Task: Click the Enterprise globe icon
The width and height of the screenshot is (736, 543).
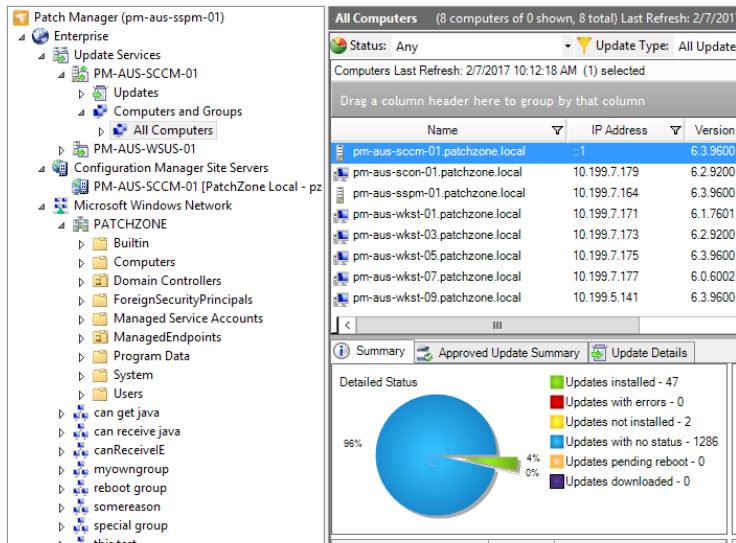Action: [40, 36]
